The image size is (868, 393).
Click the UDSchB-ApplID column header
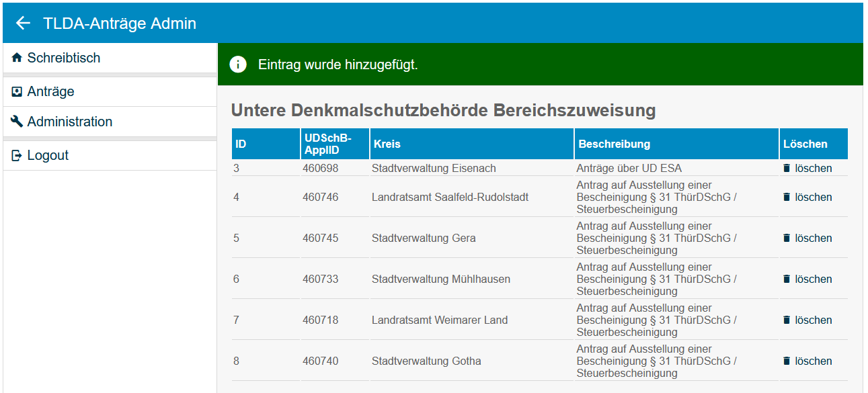tap(328, 144)
